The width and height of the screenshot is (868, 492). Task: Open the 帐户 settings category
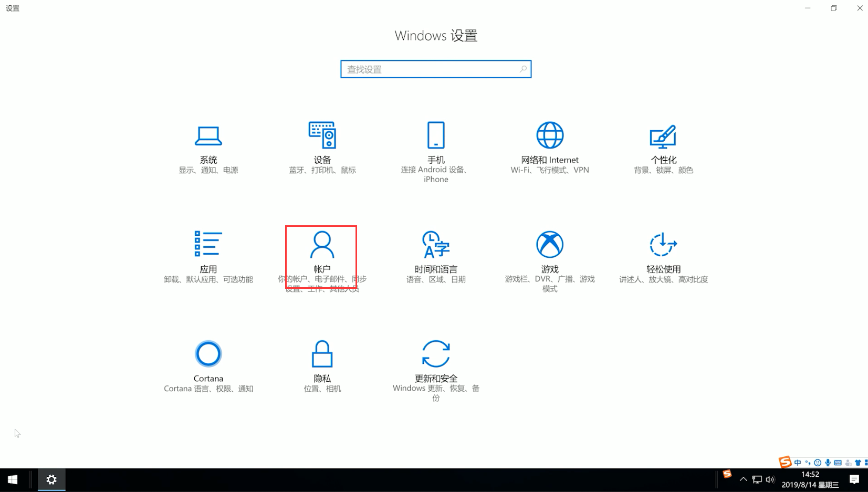coord(321,261)
